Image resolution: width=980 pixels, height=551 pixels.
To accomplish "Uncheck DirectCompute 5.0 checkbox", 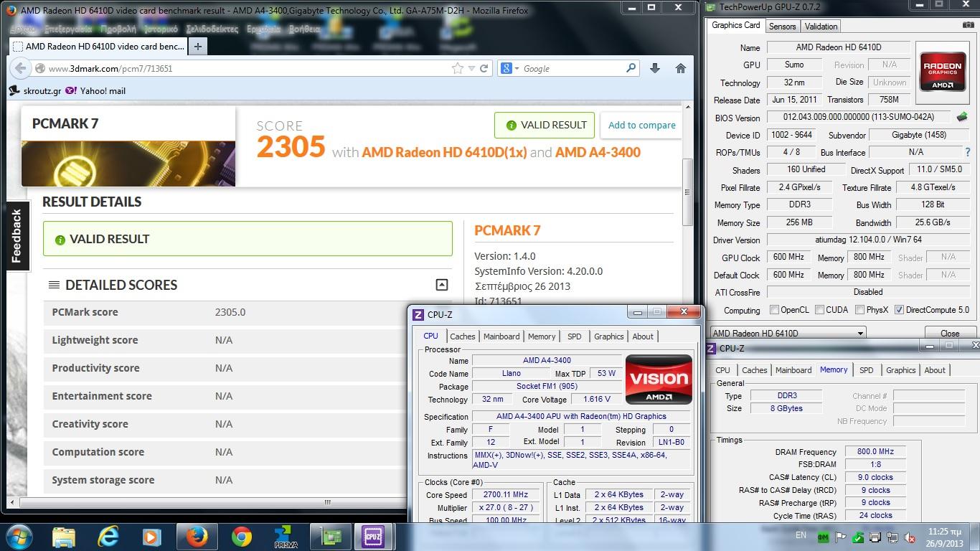I will pos(899,310).
